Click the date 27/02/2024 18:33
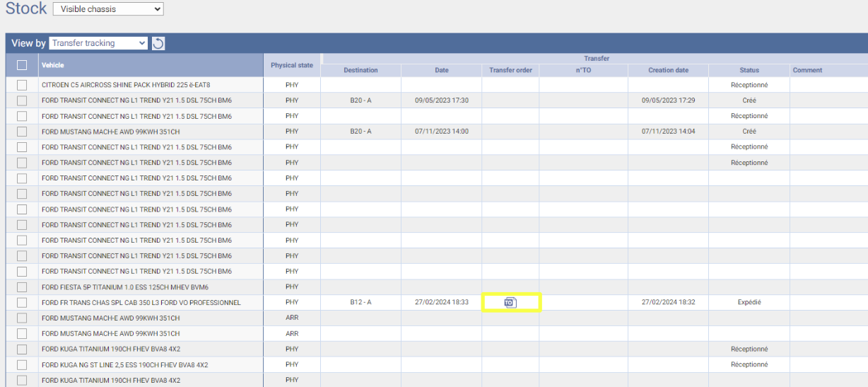 [x=442, y=303]
